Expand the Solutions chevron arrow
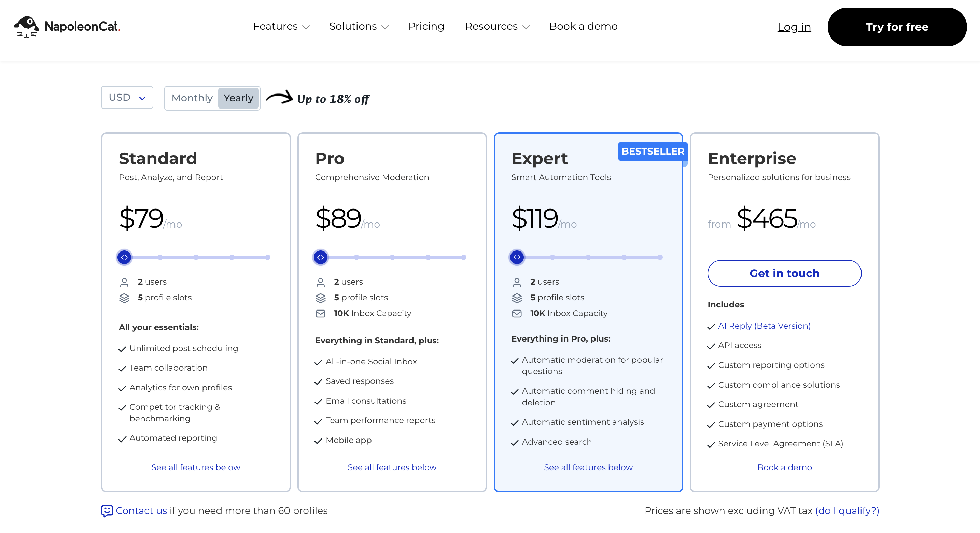This screenshot has width=980, height=533. pos(385,27)
